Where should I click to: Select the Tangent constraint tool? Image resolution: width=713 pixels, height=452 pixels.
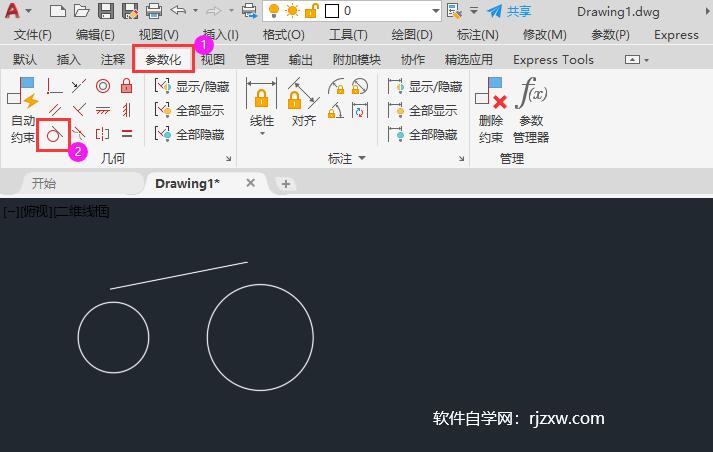(54, 134)
